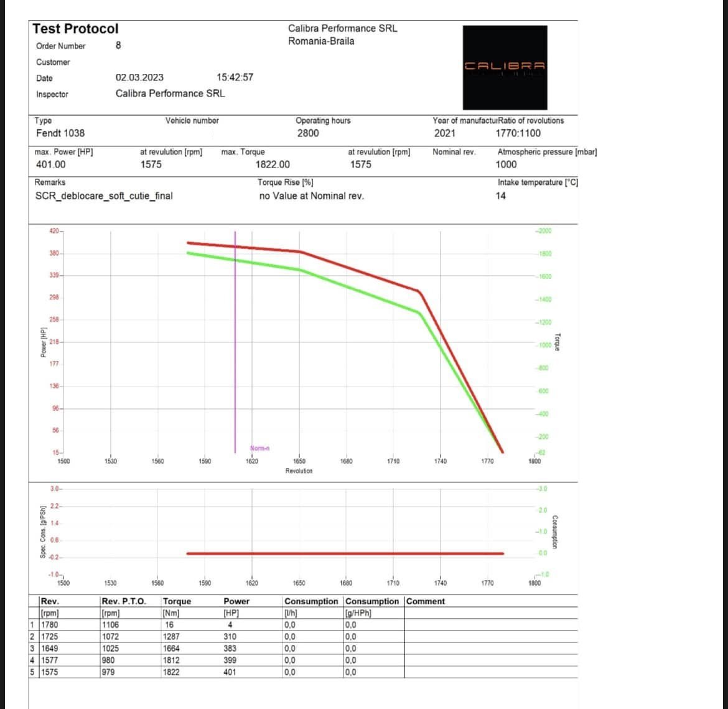This screenshot has width=728, height=709.
Task: Click operating hours value '2800'
Action: click(308, 133)
